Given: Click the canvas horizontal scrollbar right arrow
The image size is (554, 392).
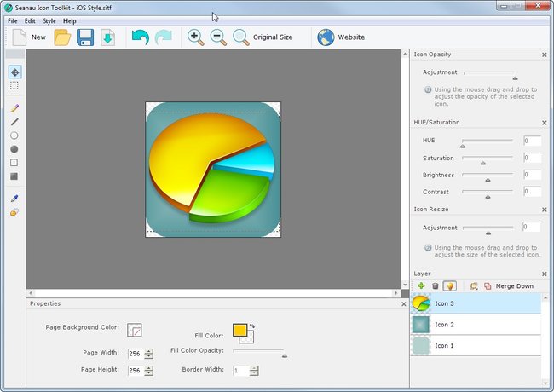Looking at the screenshot, I should coord(395,293).
